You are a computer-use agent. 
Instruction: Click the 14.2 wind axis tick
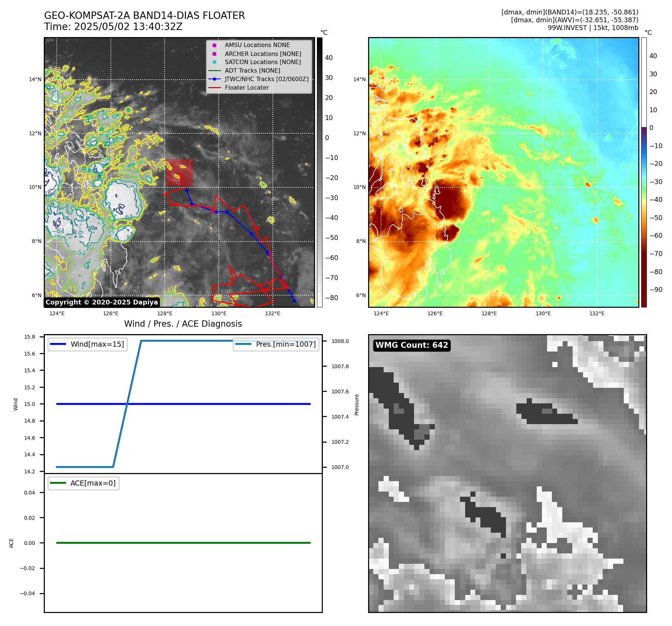point(30,472)
